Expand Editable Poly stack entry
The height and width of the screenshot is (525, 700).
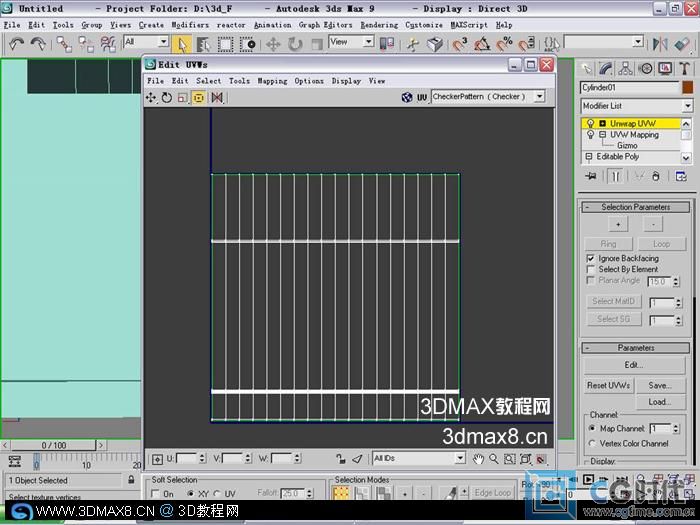click(x=588, y=156)
